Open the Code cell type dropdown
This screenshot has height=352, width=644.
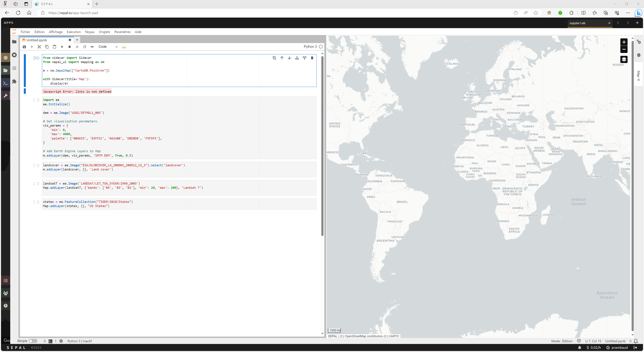tap(108, 47)
